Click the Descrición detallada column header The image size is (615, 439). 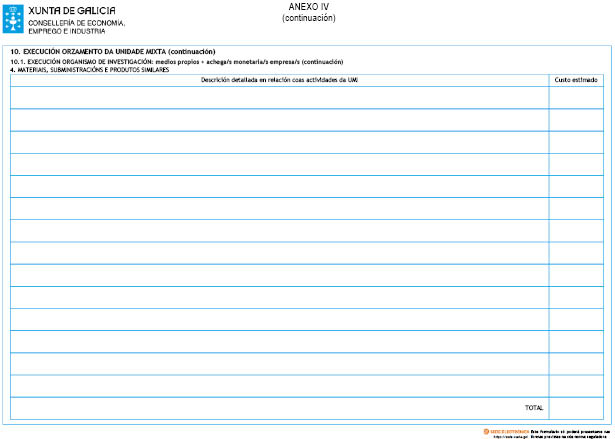pyautogui.click(x=279, y=79)
